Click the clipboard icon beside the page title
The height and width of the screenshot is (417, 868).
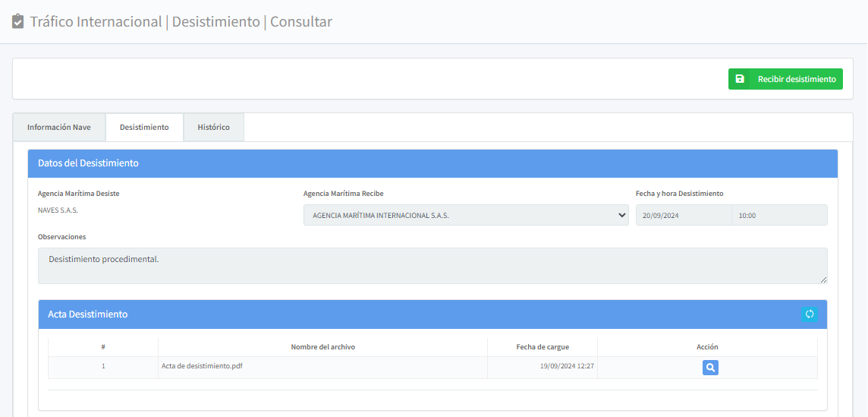click(x=18, y=22)
